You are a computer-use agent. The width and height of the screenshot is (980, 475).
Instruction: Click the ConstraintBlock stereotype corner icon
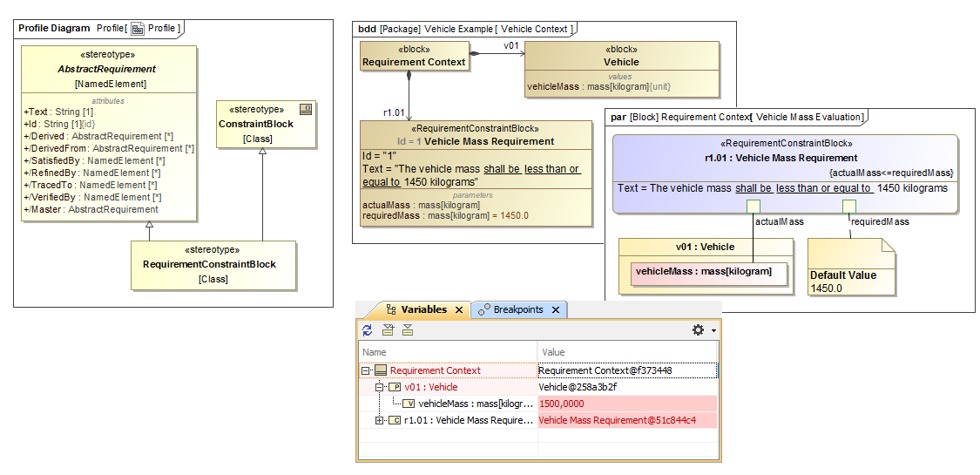click(305, 109)
